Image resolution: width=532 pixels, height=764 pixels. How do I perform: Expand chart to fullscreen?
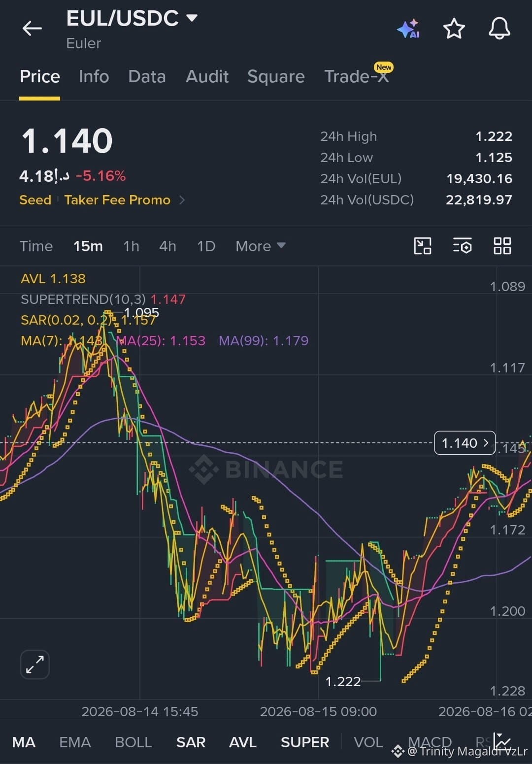(x=35, y=664)
